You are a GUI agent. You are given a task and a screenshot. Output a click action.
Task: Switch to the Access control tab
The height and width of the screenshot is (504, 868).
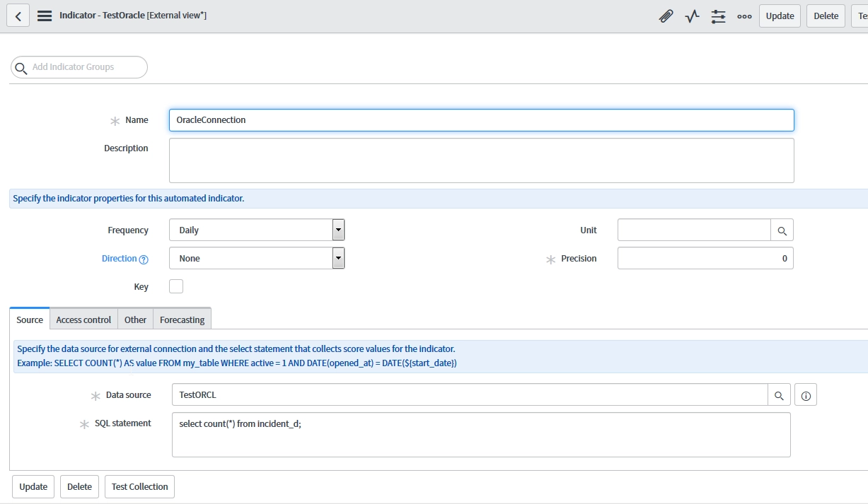point(83,320)
